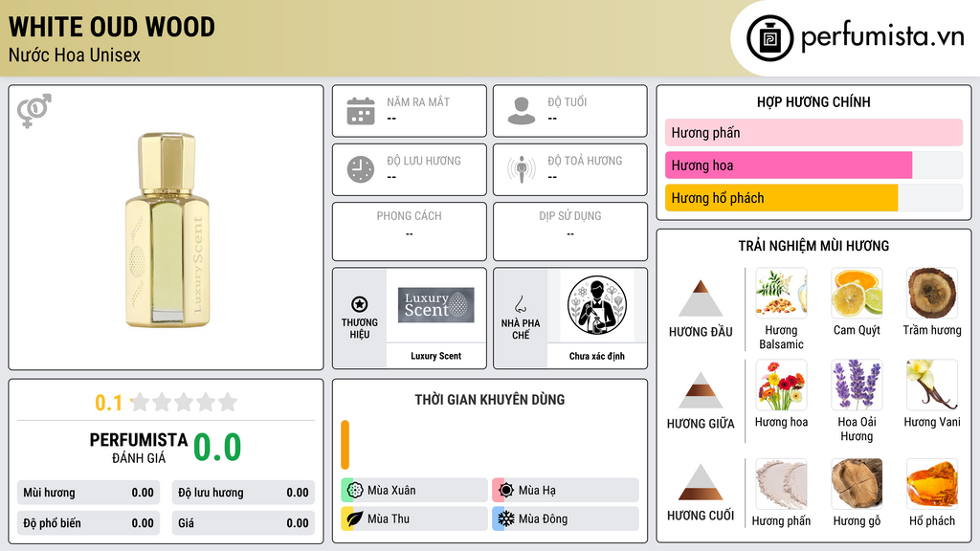Click the Nước Hoa Unisex subtitle
This screenshot has width=980, height=551.
click(x=75, y=55)
